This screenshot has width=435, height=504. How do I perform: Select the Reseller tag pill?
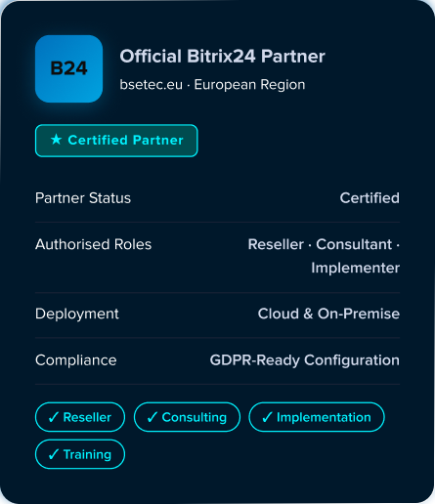[80, 417]
